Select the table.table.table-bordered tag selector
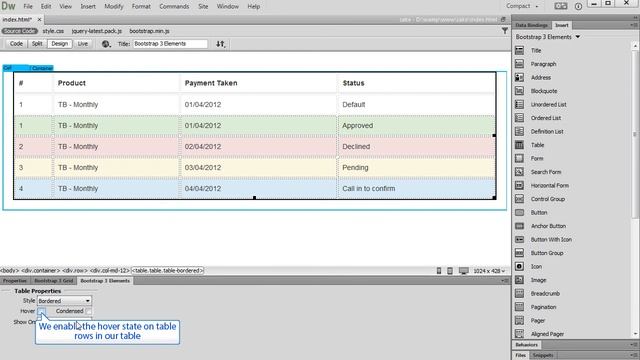 pos(167,271)
